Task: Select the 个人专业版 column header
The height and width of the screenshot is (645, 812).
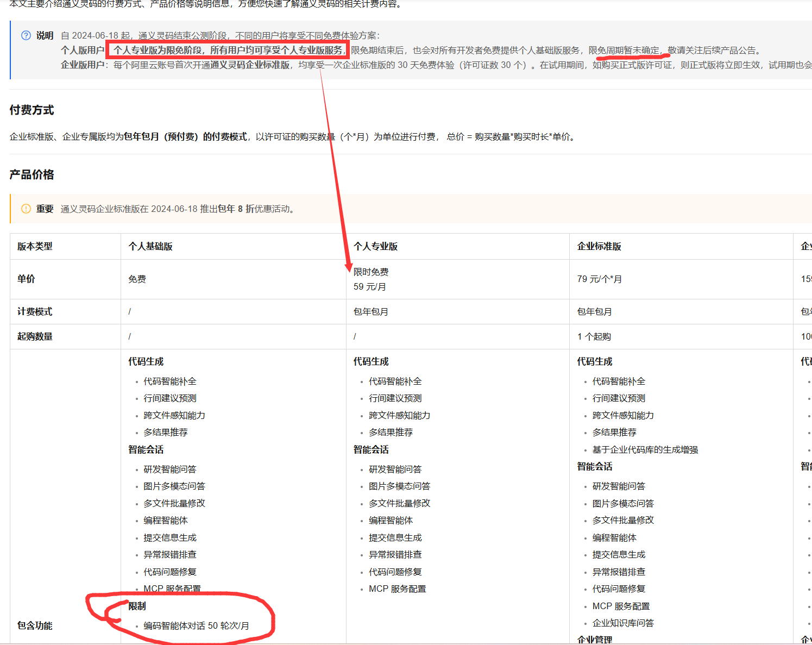Action: (x=375, y=246)
